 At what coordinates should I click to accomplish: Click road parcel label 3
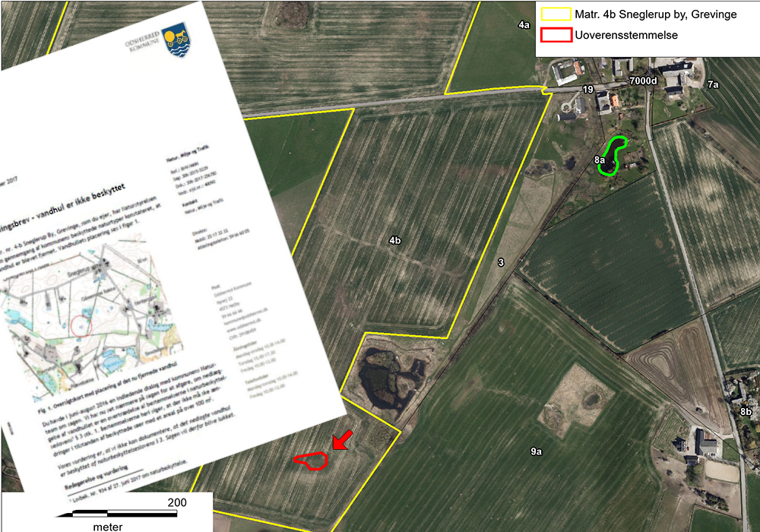[x=501, y=262]
